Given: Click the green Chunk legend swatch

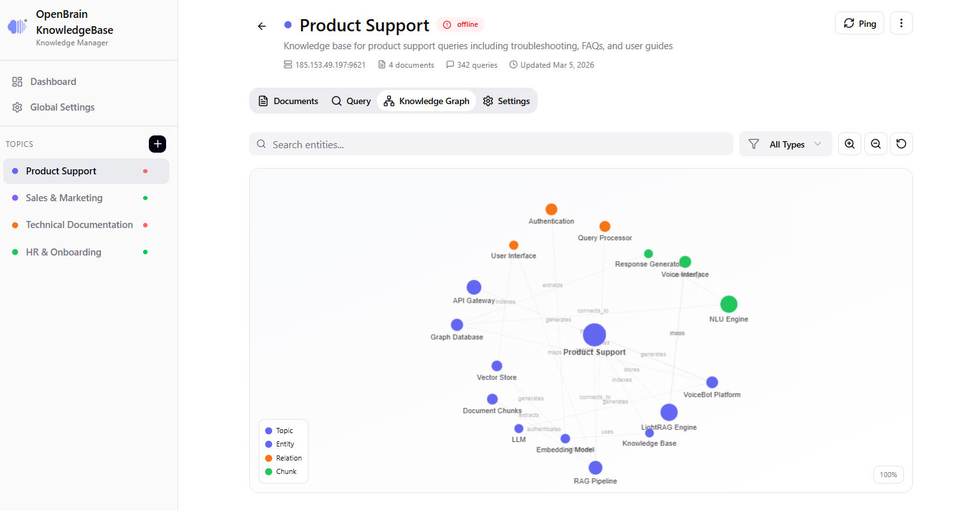Looking at the screenshot, I should pyautogui.click(x=269, y=471).
